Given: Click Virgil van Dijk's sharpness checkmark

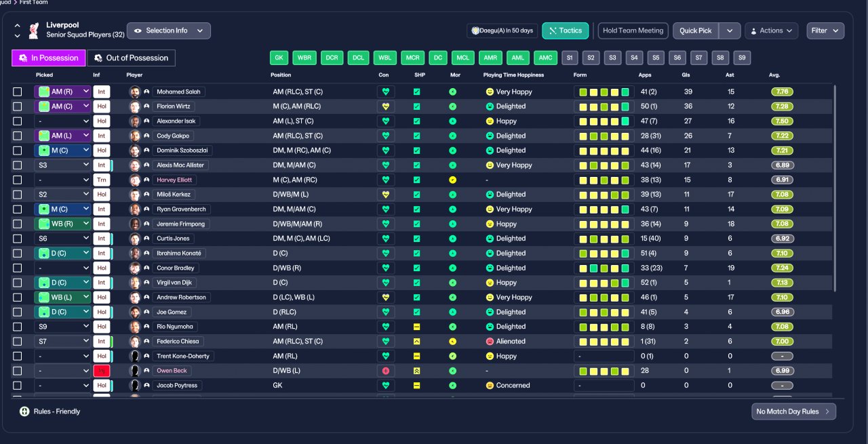Looking at the screenshot, I should 416,283.
